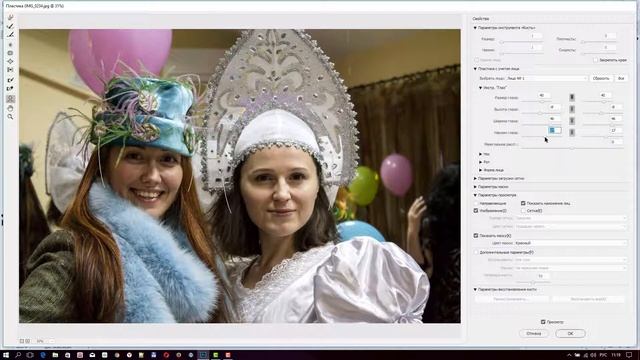
Task: Confirm the dialog with OK
Action: [570, 333]
